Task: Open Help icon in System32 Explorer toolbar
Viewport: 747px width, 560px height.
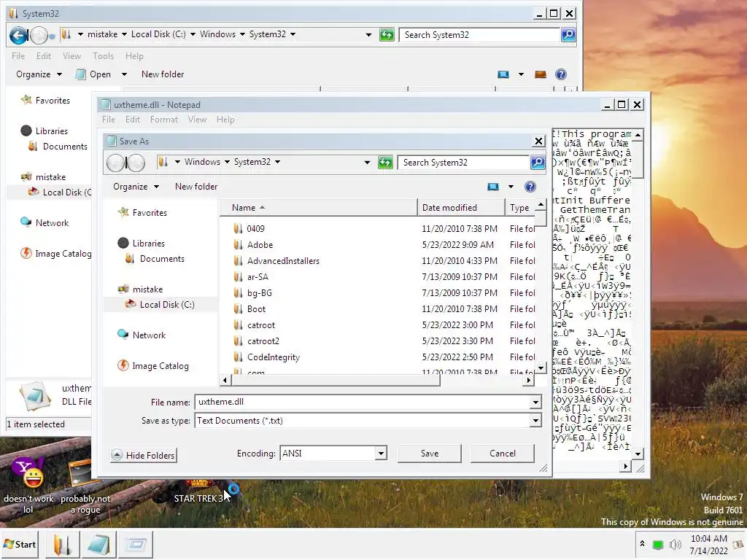Action: (561, 74)
